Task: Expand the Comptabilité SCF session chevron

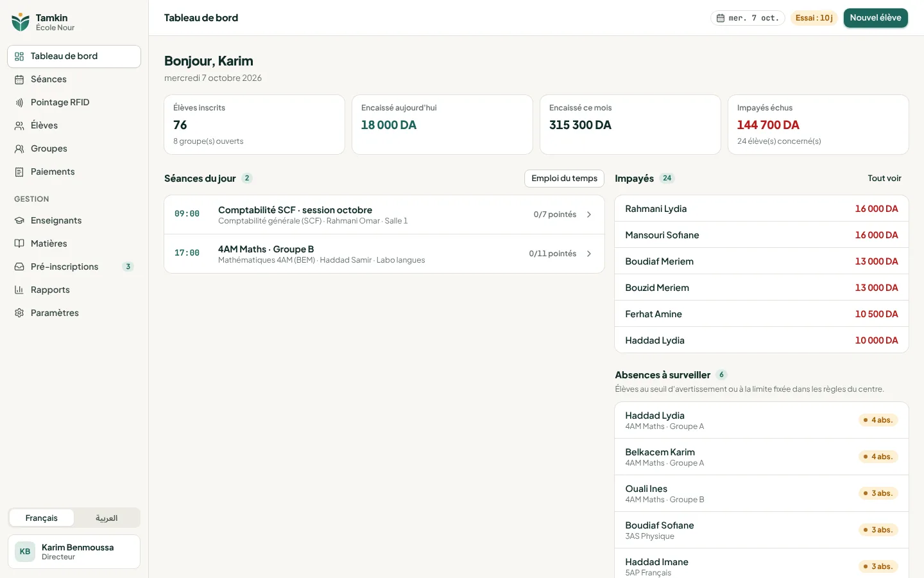Action: point(589,215)
